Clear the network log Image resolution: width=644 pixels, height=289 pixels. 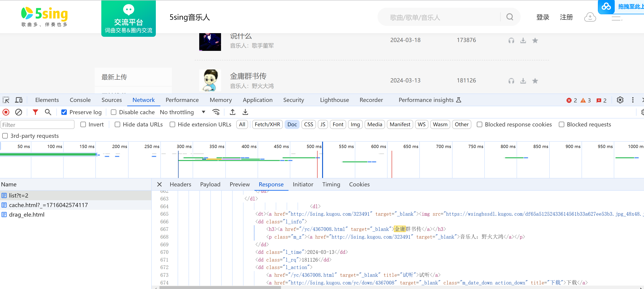point(18,112)
